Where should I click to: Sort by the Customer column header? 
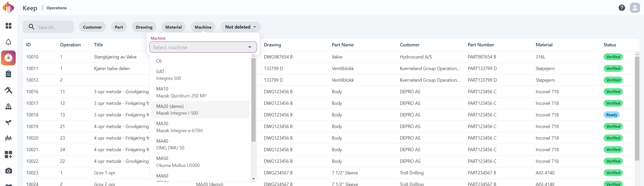pos(409,45)
